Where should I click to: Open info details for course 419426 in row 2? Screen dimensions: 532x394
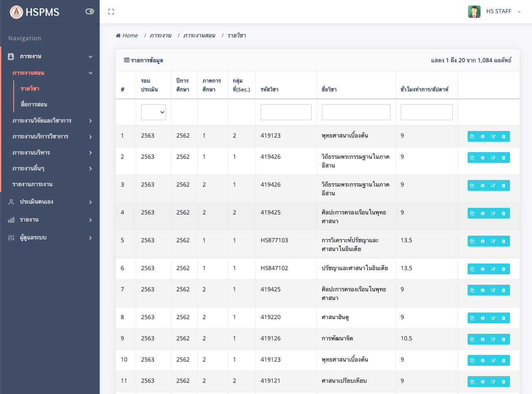tap(483, 158)
